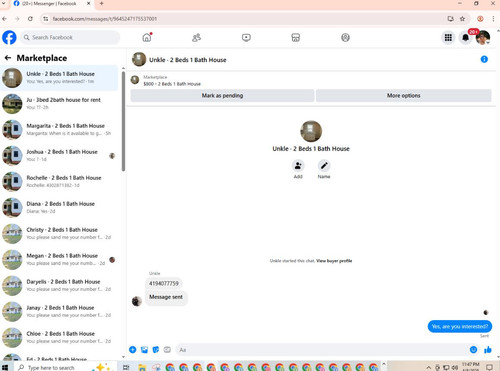Viewport: 500px width, 371px height.
Task: Open the Home feed icon
Action: click(x=147, y=37)
